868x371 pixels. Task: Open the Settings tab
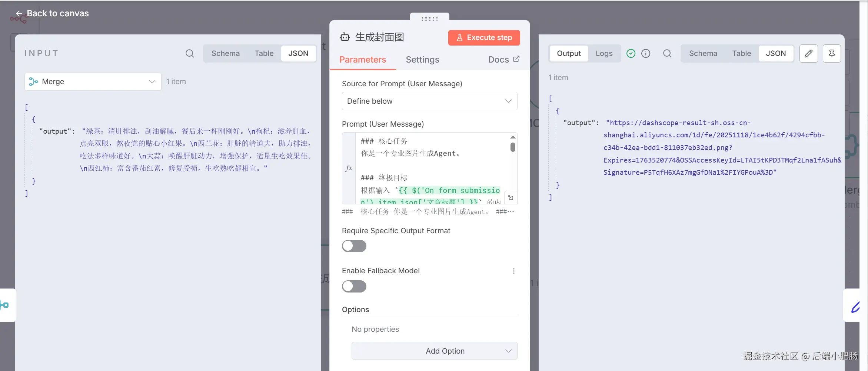422,60
